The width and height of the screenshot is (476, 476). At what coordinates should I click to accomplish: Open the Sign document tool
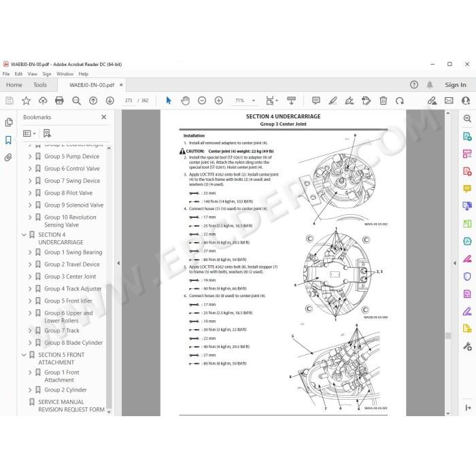click(350, 101)
